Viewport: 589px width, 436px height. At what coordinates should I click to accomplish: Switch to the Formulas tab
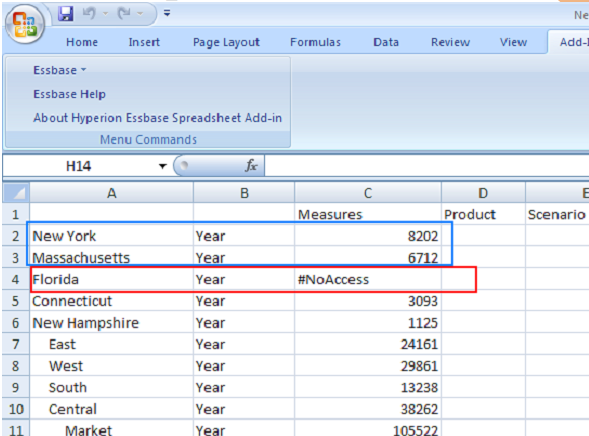pyautogui.click(x=316, y=42)
